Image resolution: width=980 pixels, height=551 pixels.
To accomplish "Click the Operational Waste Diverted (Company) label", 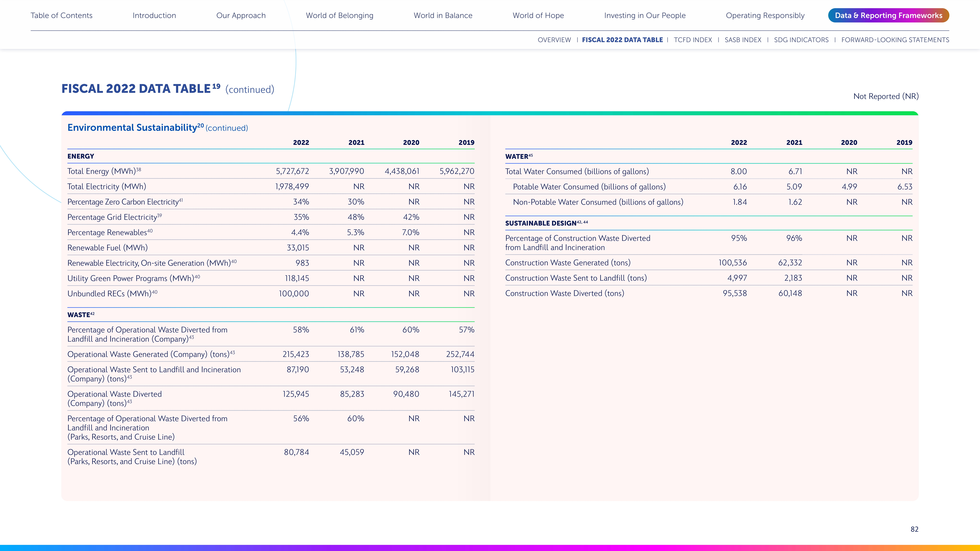I will pos(115,399).
